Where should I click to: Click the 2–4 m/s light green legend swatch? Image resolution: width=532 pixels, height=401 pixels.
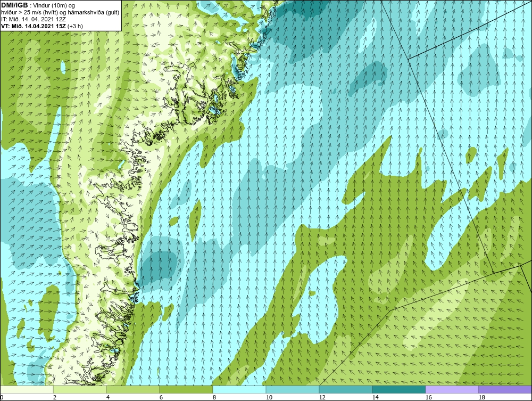pos(80,390)
